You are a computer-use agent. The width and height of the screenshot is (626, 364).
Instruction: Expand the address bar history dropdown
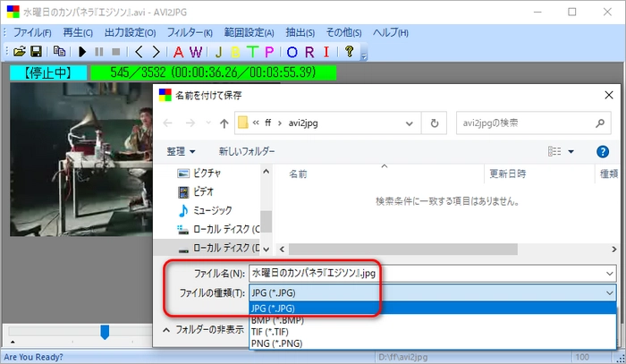tap(410, 123)
